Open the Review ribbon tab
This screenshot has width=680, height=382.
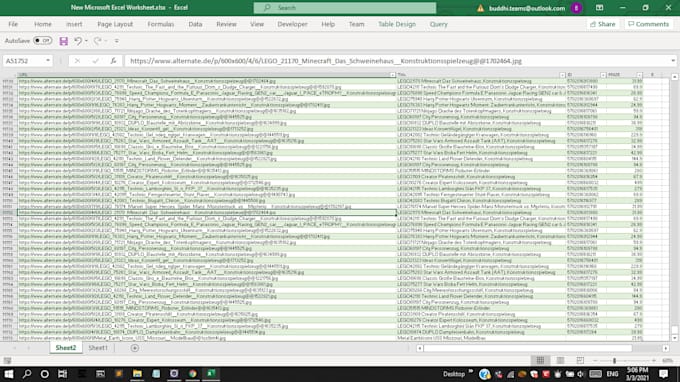click(x=226, y=24)
